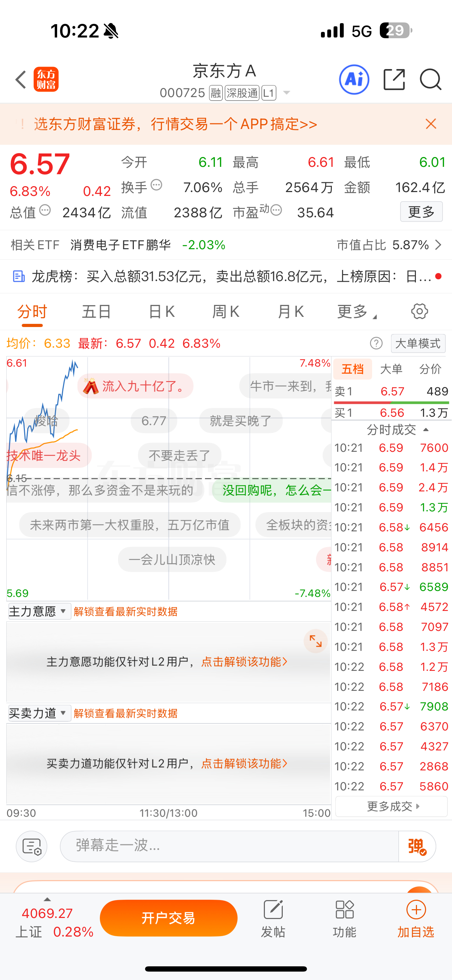Tap the 总值 info bubble icon
Viewport: 452px width, 980px height.
[45, 210]
